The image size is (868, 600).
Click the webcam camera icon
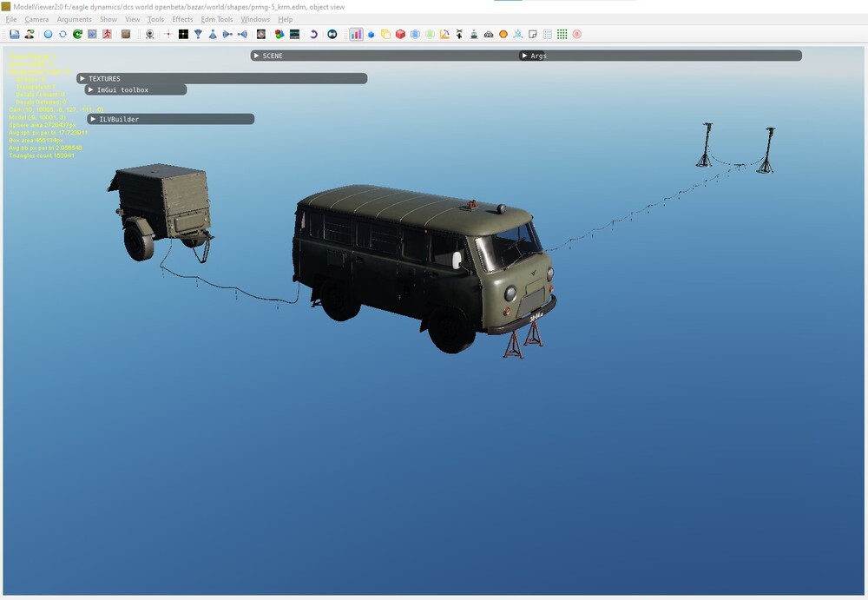(149, 35)
